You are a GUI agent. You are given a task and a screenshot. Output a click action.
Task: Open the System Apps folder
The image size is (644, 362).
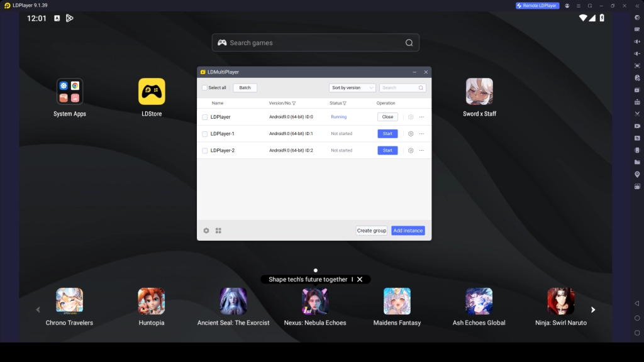tap(70, 92)
